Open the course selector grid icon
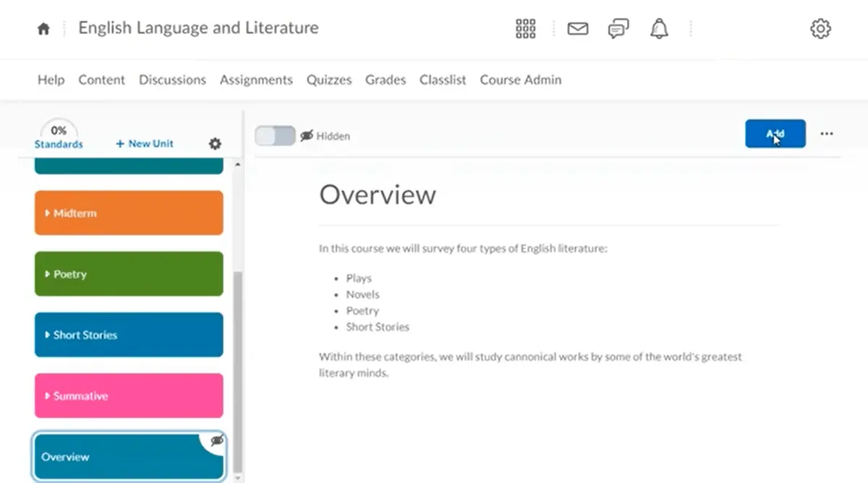This screenshot has width=868, height=483. pyautogui.click(x=525, y=29)
